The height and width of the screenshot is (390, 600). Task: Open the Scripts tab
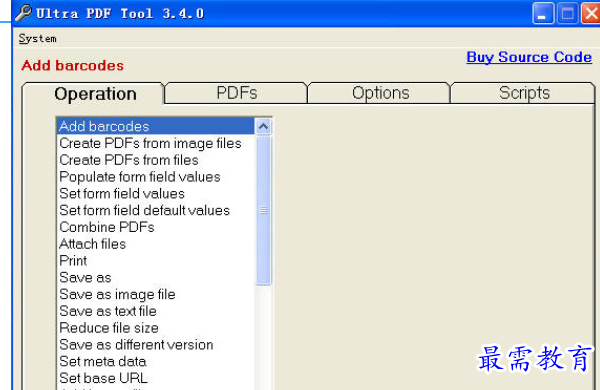point(524,93)
